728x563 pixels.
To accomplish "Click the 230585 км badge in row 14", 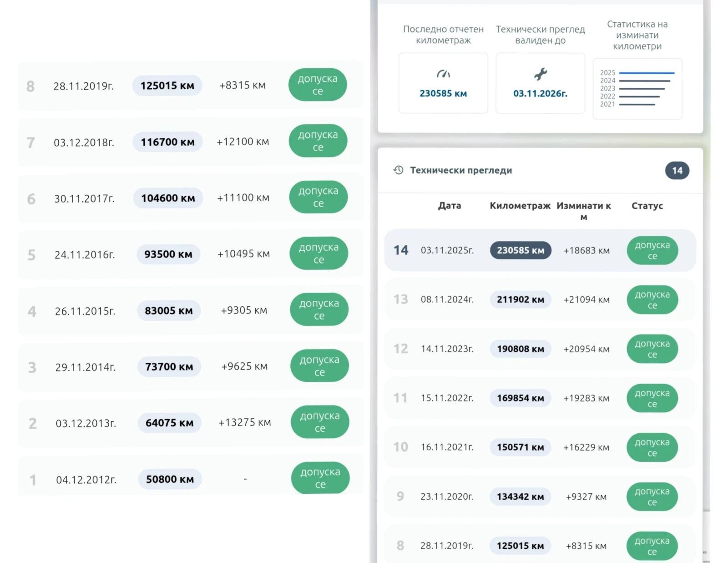I will pos(520,250).
